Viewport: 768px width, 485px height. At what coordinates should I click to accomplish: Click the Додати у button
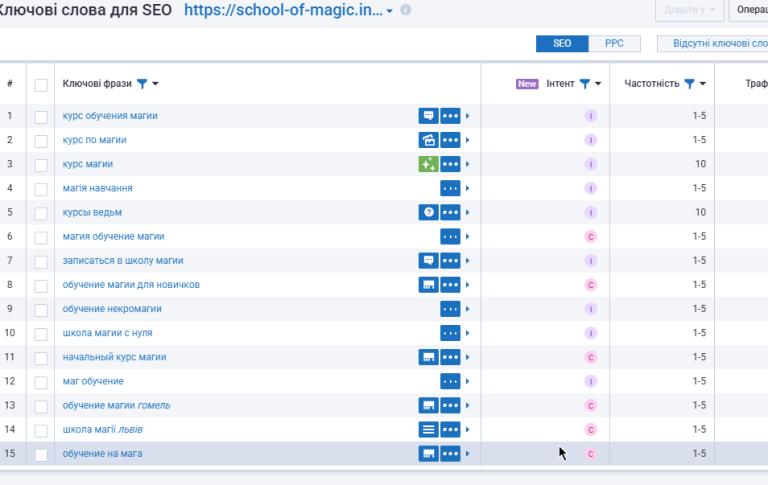[x=690, y=10]
